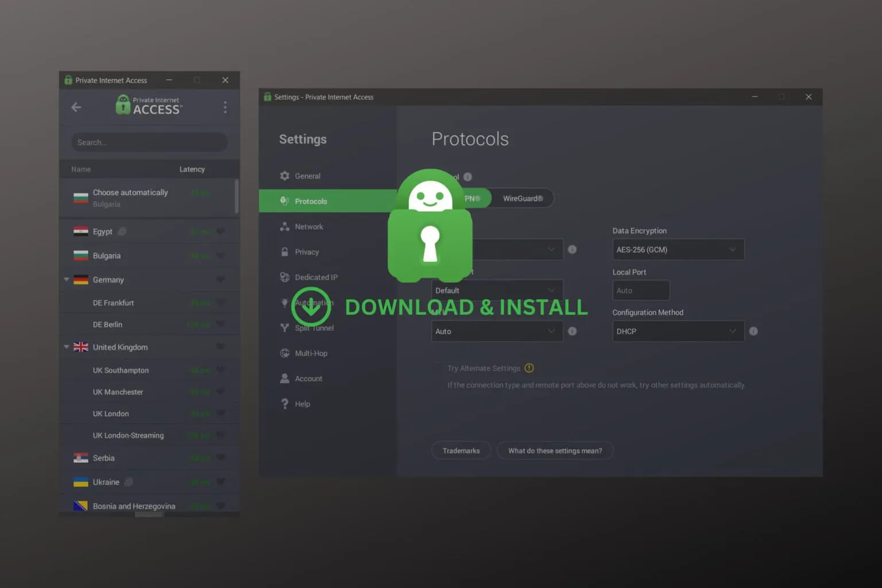This screenshot has height=588, width=882.
Task: Click What do these settings mean?
Action: click(555, 451)
